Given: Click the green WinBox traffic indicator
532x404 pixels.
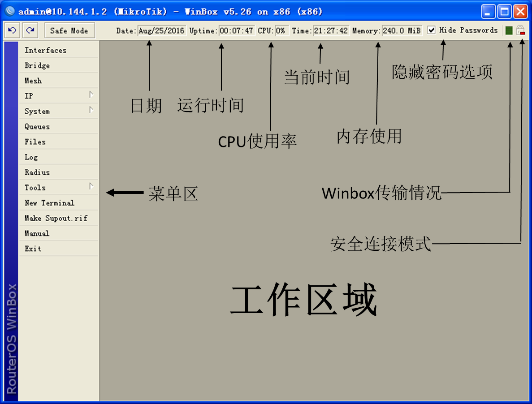Looking at the screenshot, I should tap(509, 30).
